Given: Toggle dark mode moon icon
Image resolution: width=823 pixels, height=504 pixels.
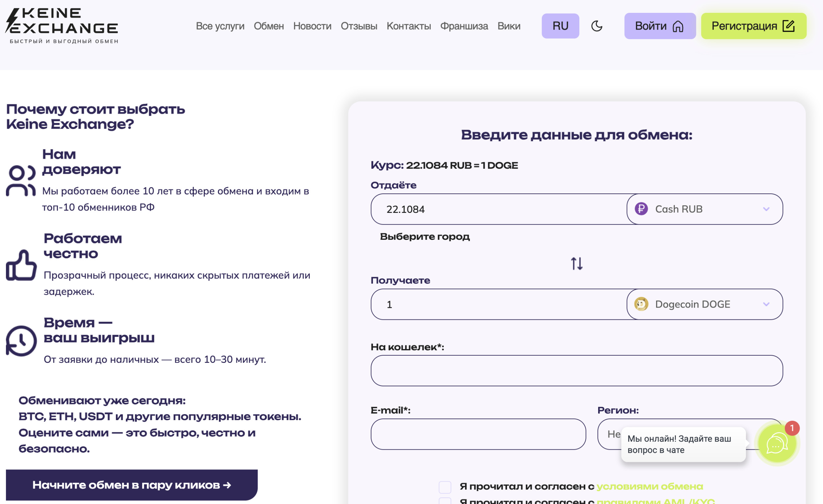Looking at the screenshot, I should (597, 26).
